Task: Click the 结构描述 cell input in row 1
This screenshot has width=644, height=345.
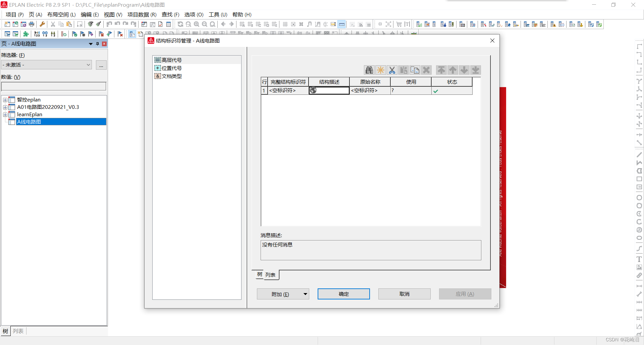Action: 329,90
